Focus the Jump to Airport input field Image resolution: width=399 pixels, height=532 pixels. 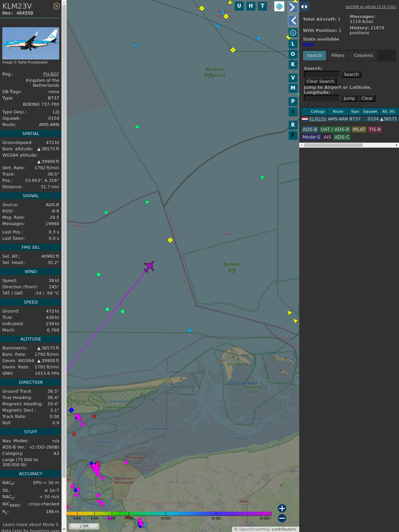[322, 98]
